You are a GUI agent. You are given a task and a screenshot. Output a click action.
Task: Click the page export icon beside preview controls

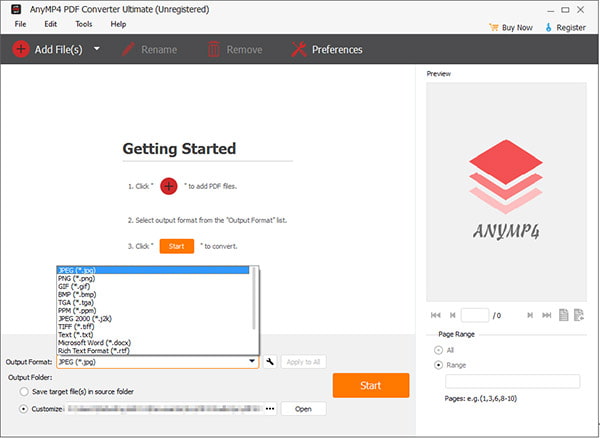(x=579, y=315)
